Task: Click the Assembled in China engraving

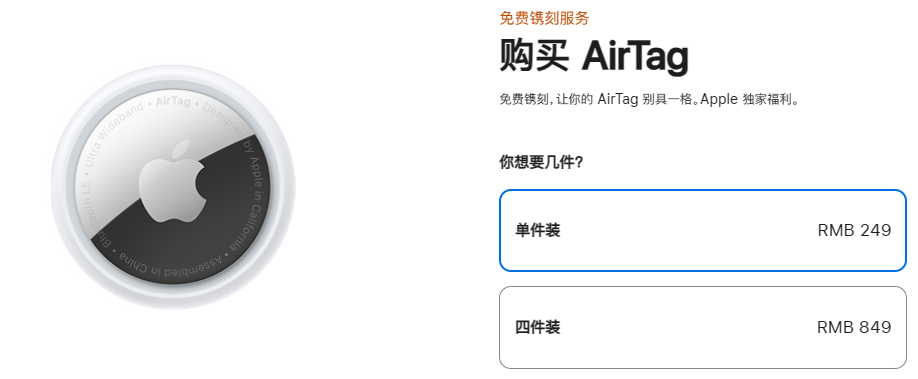Action: coord(171,264)
